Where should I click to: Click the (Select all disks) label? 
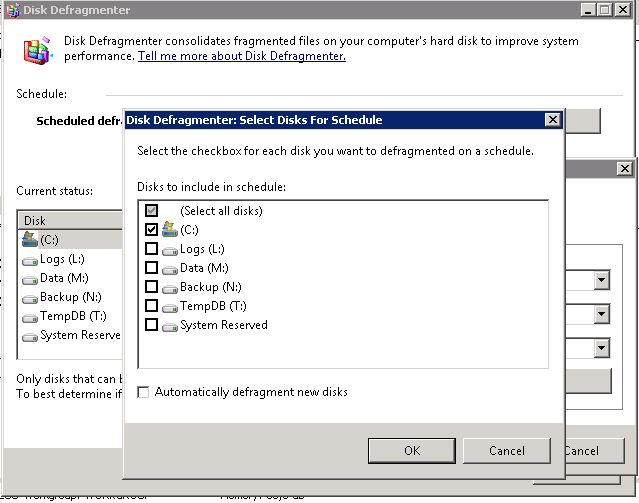point(221,211)
